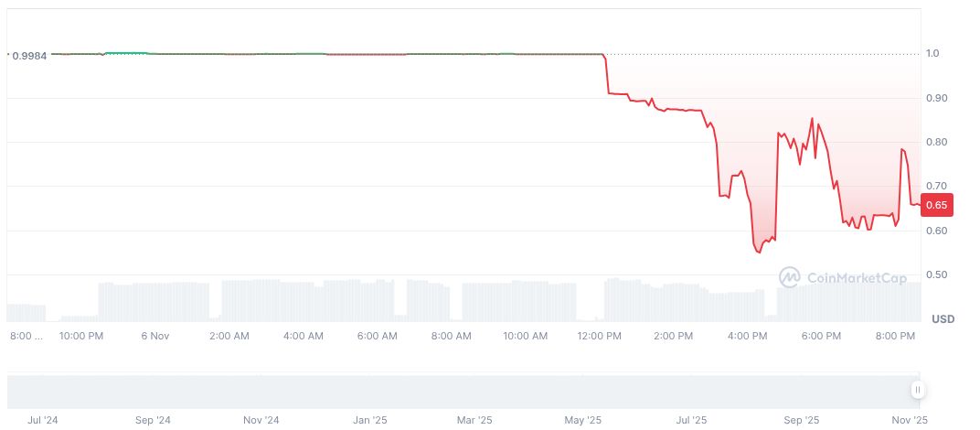Jump to Sep '25 in the navigator
The width and height of the screenshot is (980, 430).
801,420
